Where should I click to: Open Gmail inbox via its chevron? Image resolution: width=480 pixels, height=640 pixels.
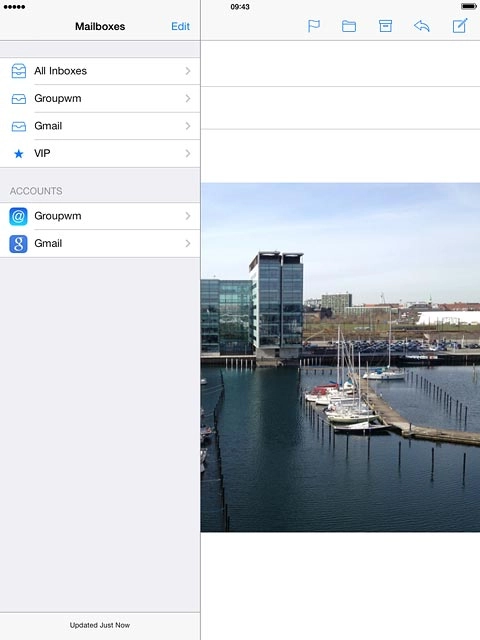[x=188, y=126]
